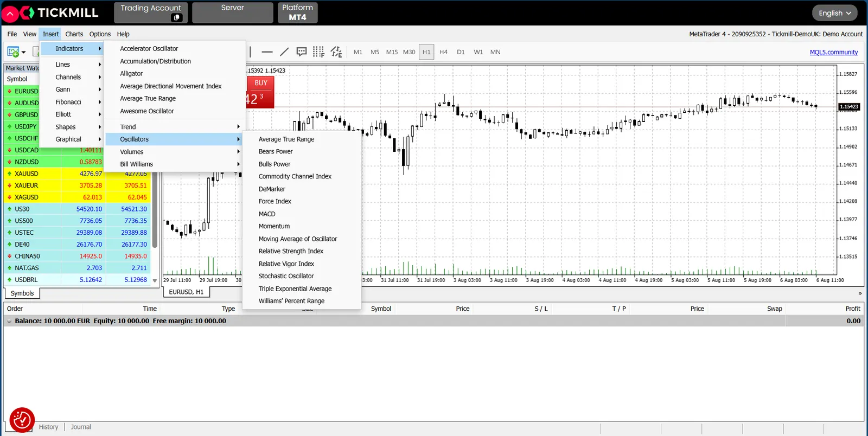
Task: Expand the Trend indicators submenu
Action: 175,127
